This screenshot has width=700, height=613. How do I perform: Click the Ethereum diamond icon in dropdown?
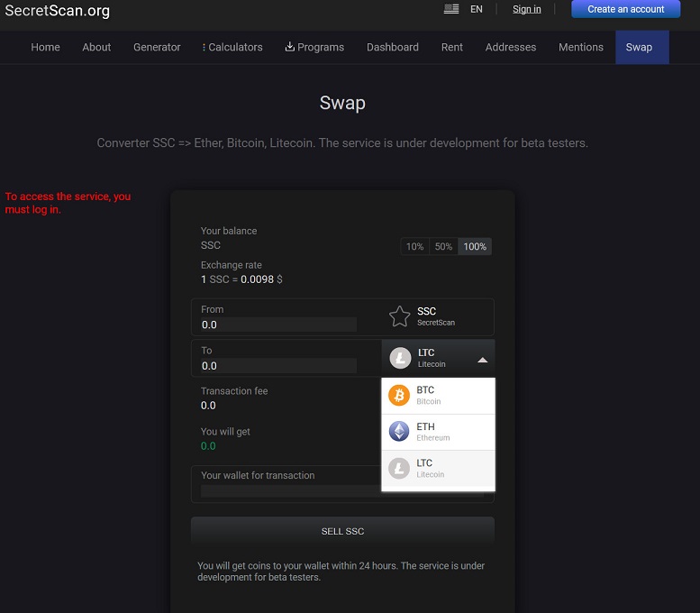tap(399, 432)
